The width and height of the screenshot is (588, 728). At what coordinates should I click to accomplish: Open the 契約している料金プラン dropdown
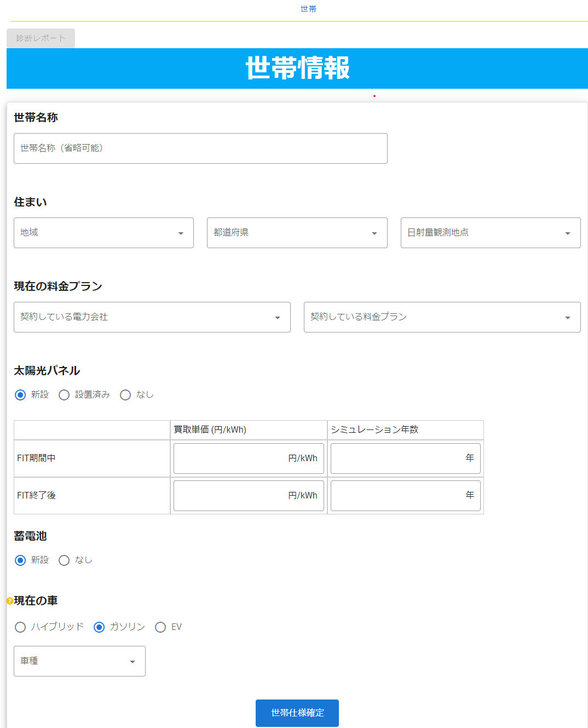click(x=442, y=317)
